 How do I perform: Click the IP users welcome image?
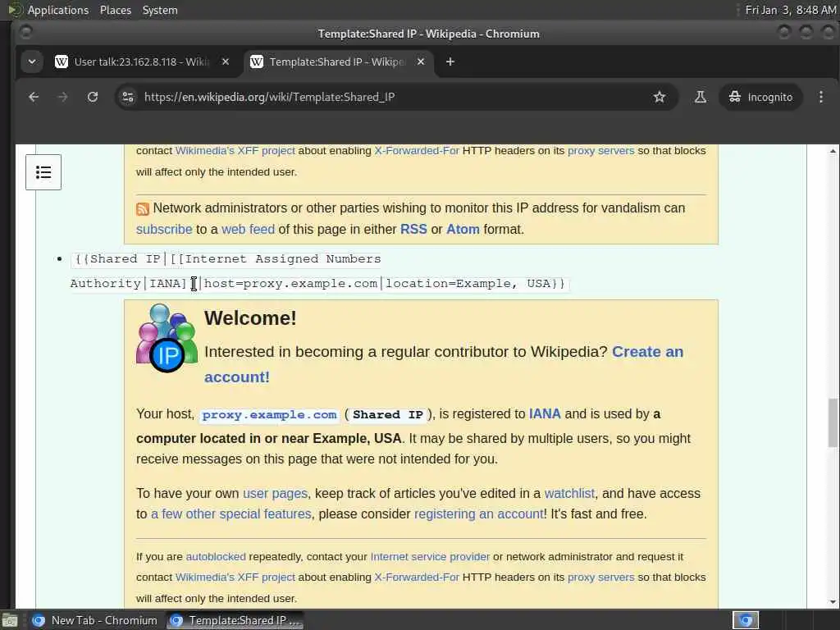[167, 338]
